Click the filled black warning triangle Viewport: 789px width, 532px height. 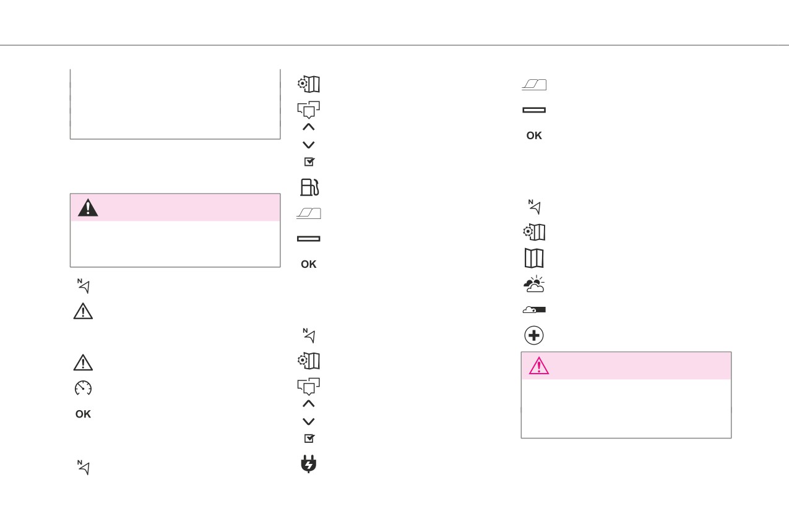88,208
